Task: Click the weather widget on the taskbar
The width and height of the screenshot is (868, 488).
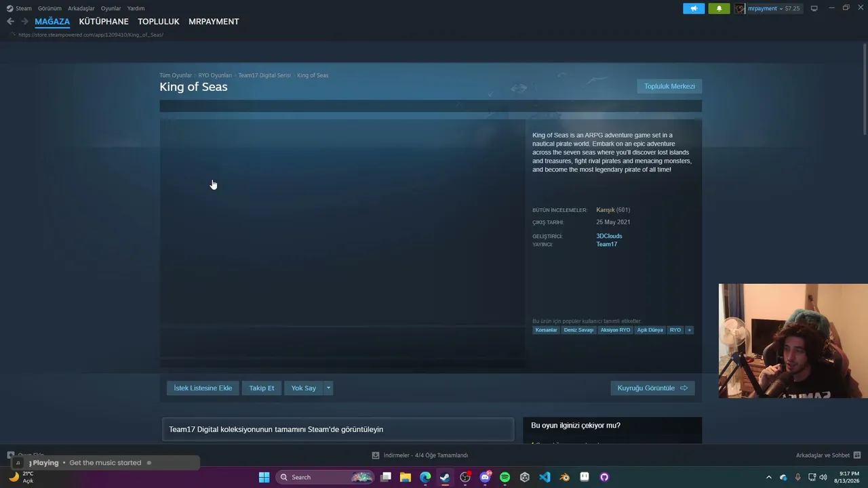Action: click(20, 477)
